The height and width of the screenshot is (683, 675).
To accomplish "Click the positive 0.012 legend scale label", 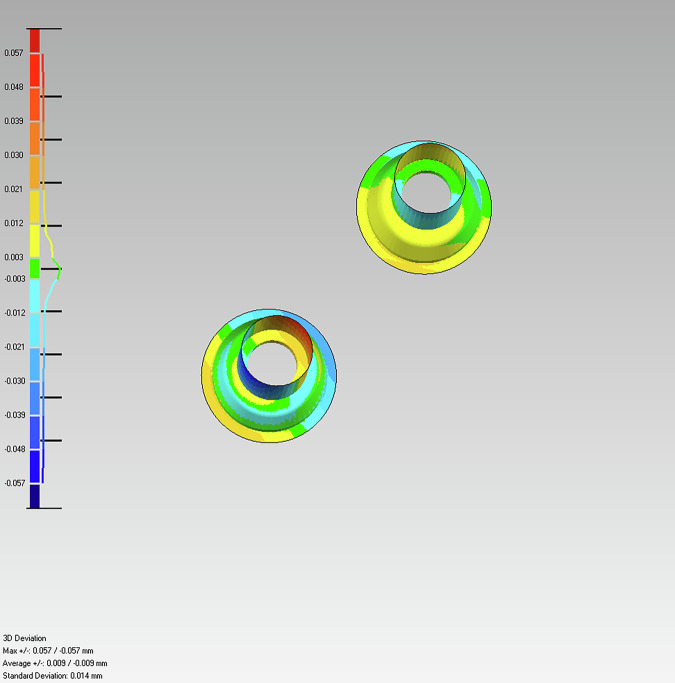I will point(14,223).
